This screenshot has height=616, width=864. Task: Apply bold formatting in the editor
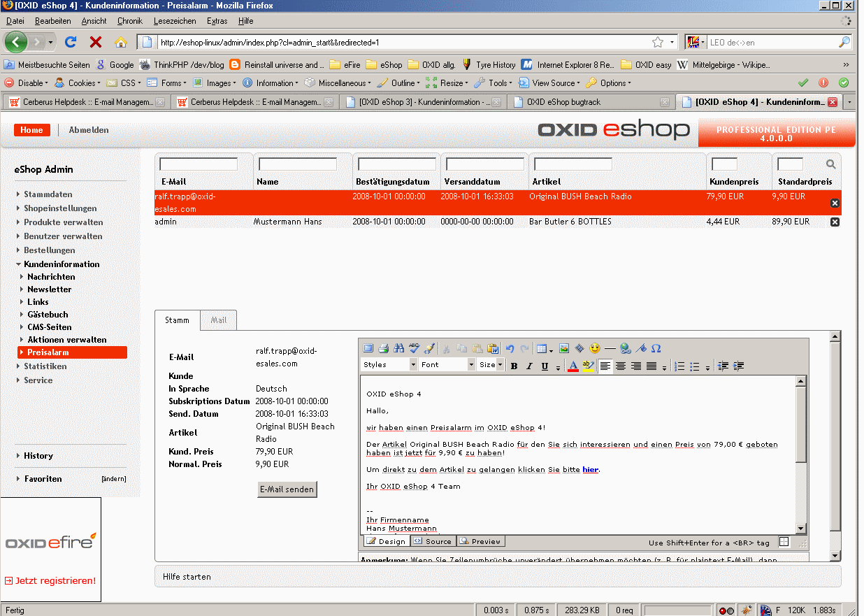point(514,366)
